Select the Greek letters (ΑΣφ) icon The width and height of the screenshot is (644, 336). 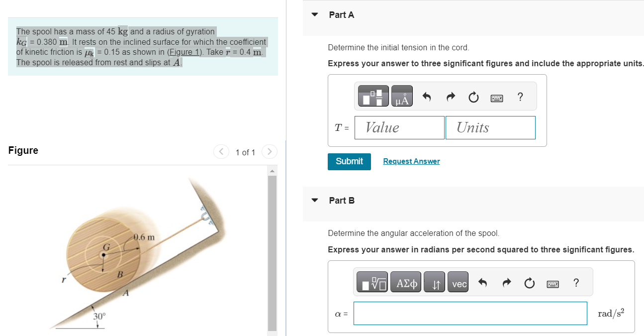[x=405, y=282]
